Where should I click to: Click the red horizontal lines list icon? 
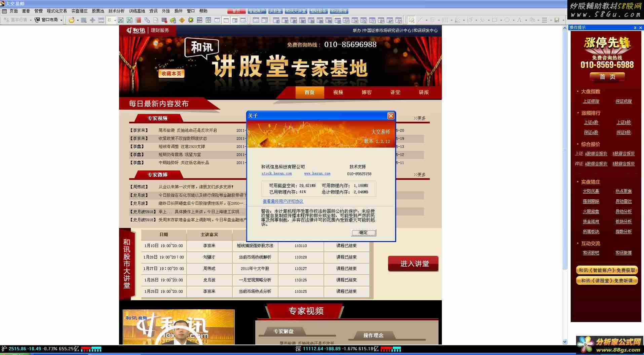click(x=138, y=20)
